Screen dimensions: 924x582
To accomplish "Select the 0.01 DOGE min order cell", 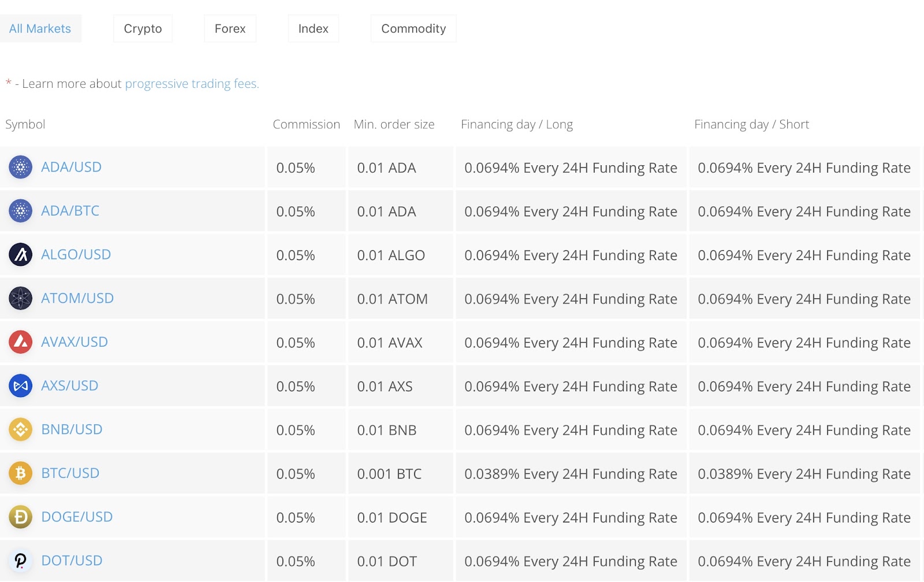I will point(400,517).
